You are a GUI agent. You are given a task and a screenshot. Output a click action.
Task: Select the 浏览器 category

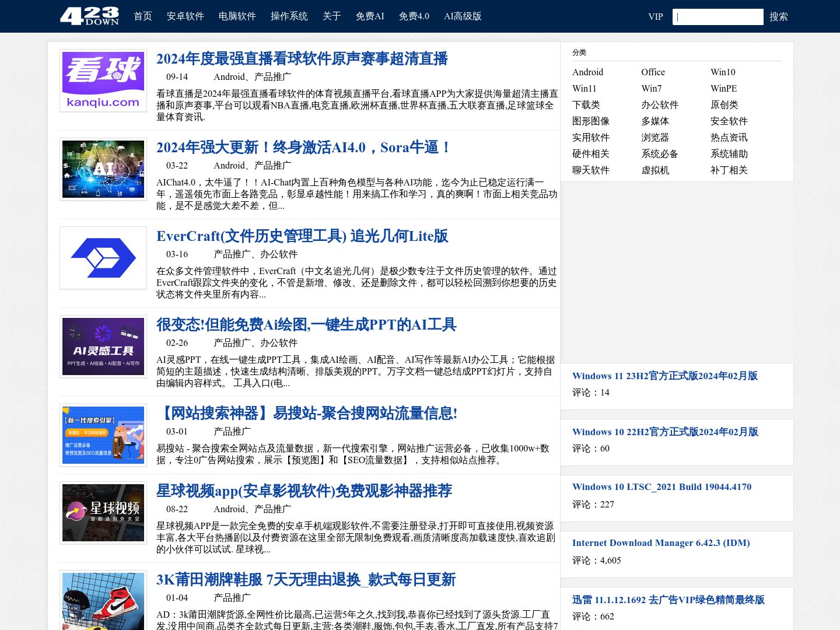(x=655, y=138)
